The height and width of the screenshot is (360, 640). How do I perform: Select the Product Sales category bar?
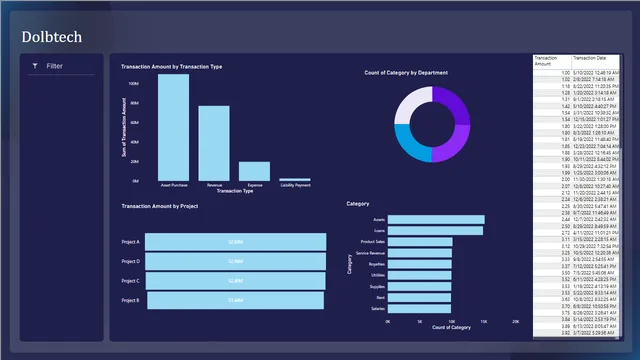[420, 242]
